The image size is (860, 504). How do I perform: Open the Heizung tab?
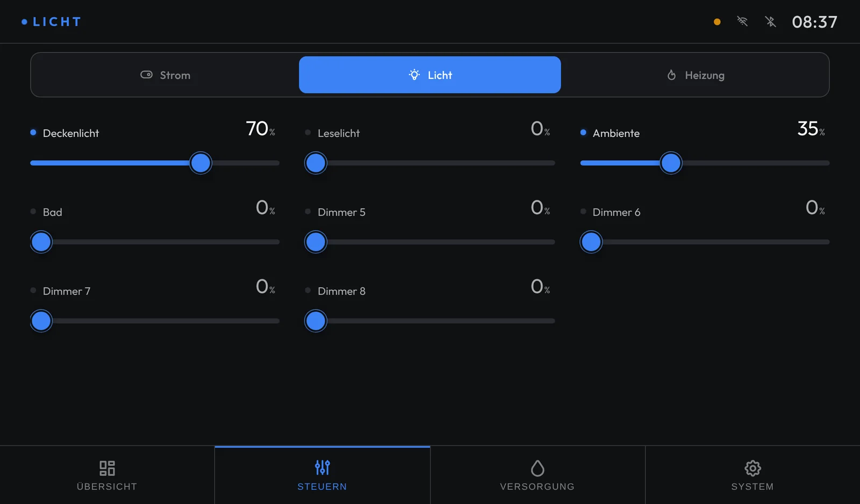pos(695,75)
